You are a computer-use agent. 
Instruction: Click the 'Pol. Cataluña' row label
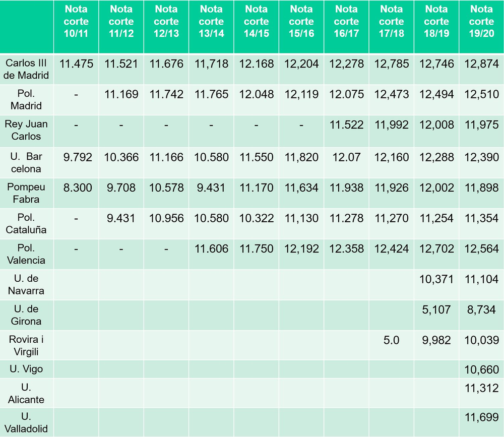click(26, 224)
